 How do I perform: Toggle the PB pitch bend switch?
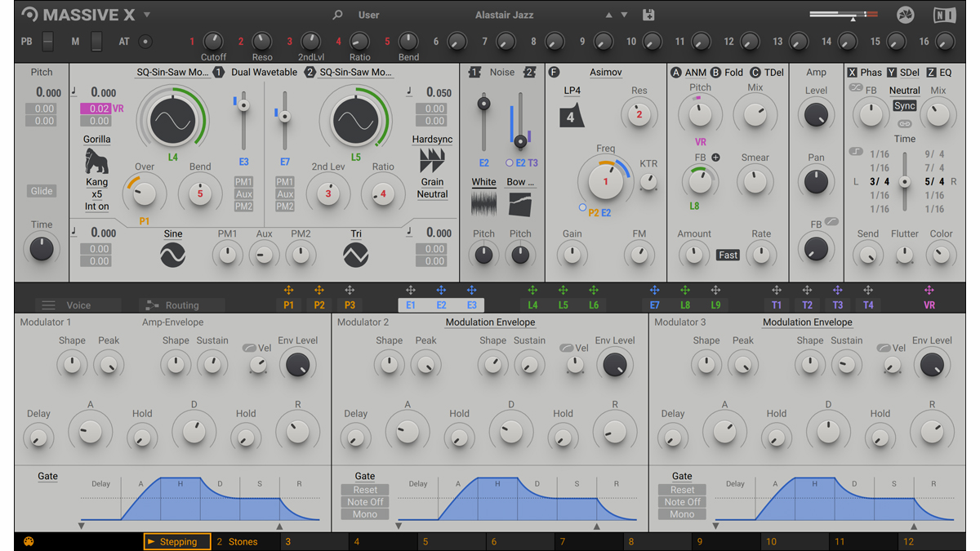pos(48,41)
